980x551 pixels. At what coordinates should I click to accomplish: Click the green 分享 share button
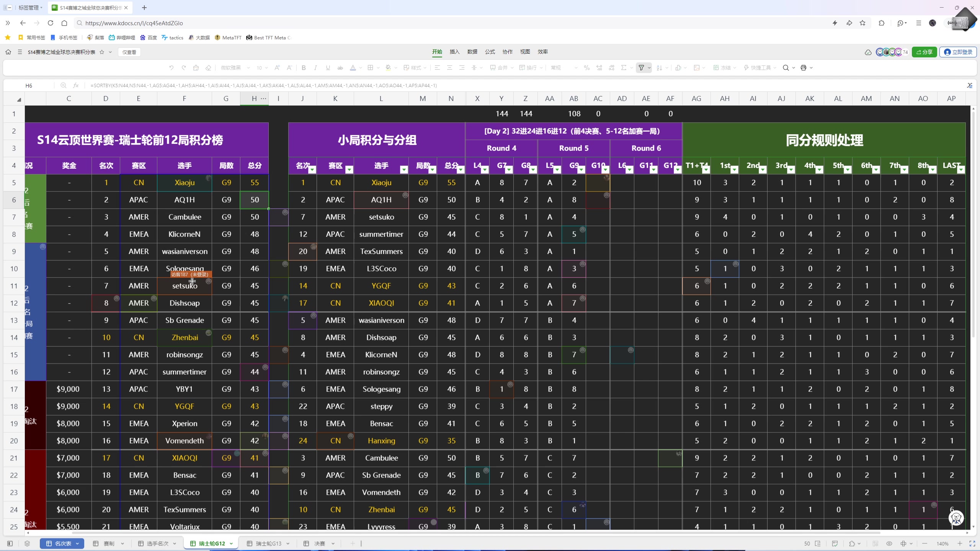point(924,52)
